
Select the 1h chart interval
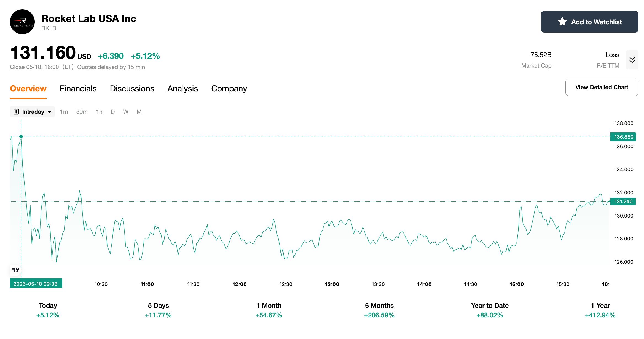pyautogui.click(x=99, y=112)
